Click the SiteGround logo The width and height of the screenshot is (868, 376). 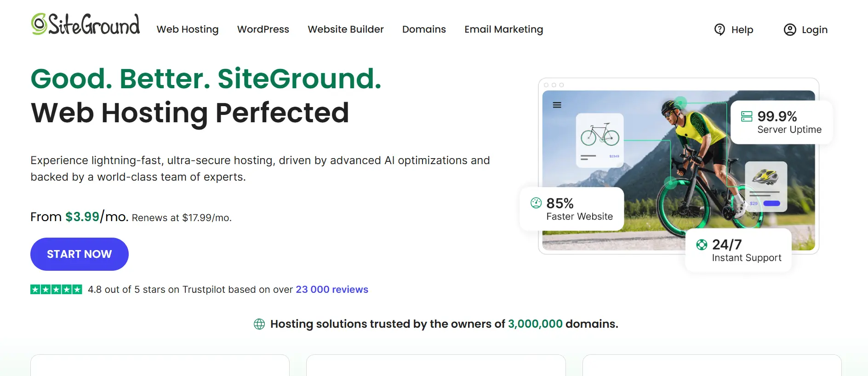click(86, 25)
